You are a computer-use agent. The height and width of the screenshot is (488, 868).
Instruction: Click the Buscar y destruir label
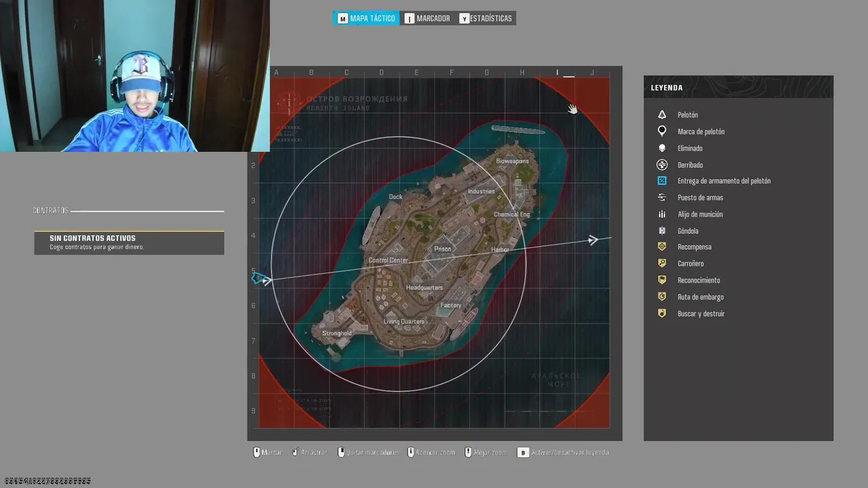point(701,314)
